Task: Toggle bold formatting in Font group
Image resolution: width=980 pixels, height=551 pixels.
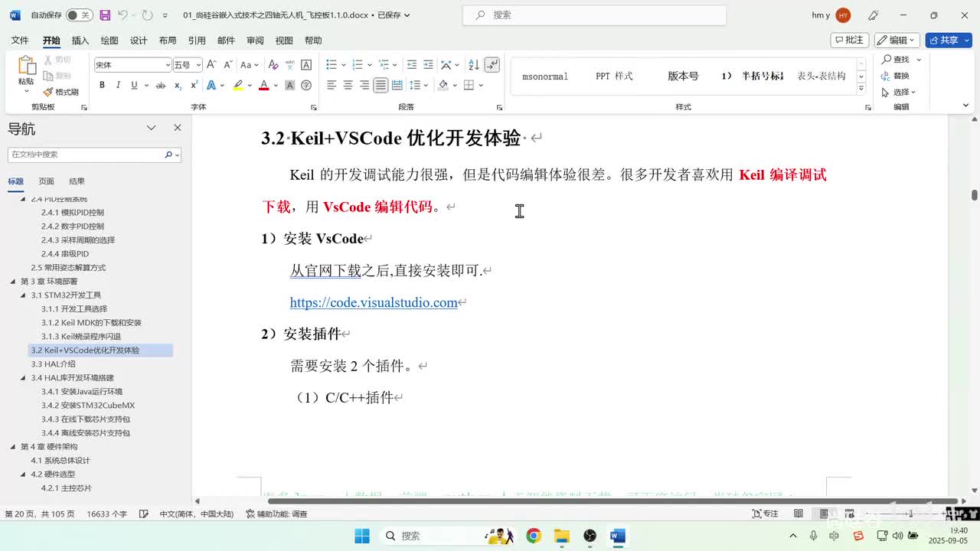Action: [x=102, y=85]
